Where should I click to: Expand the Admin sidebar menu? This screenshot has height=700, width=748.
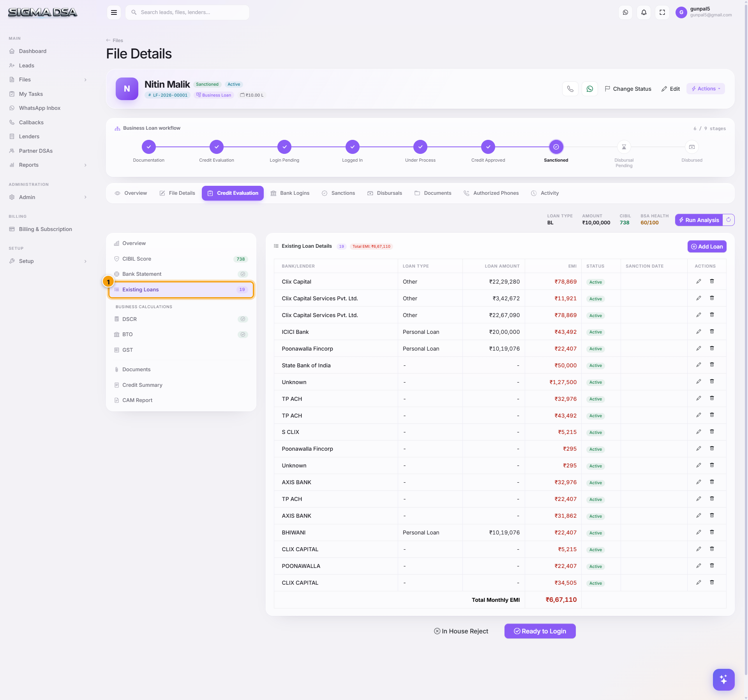[48, 197]
